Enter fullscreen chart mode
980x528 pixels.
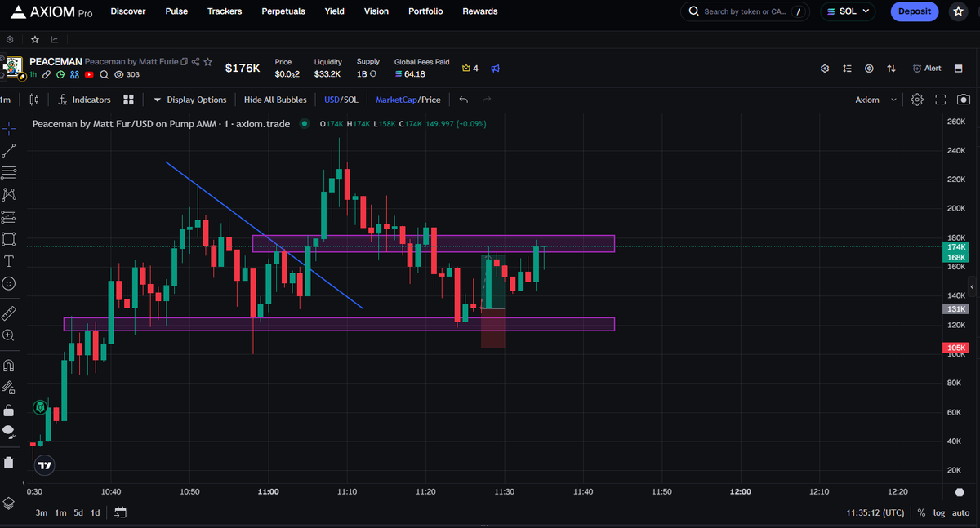coord(941,100)
